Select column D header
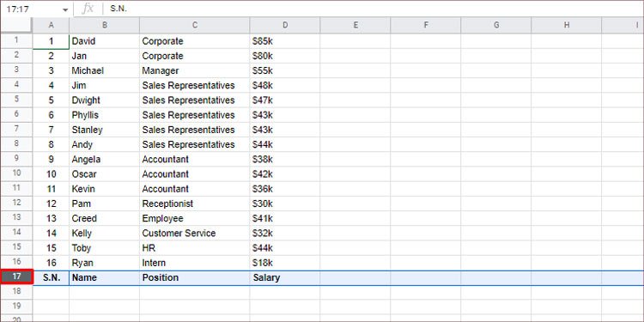 (285, 26)
